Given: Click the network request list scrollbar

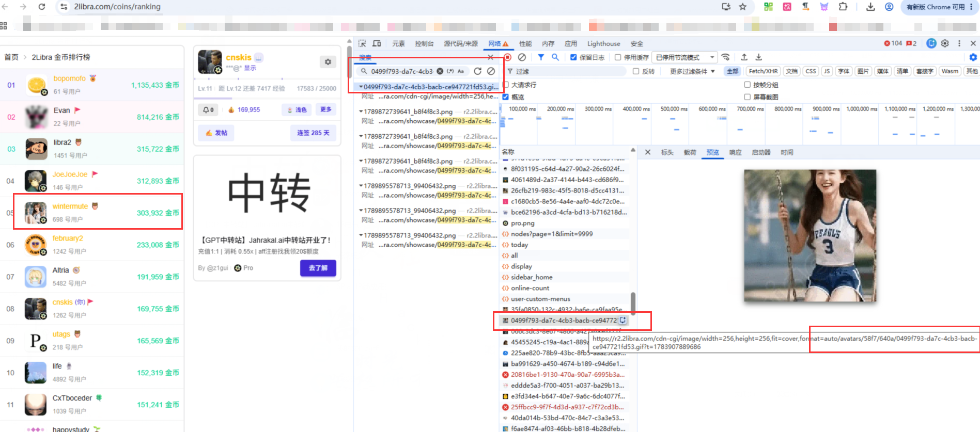Looking at the screenshot, I should click(x=633, y=303).
